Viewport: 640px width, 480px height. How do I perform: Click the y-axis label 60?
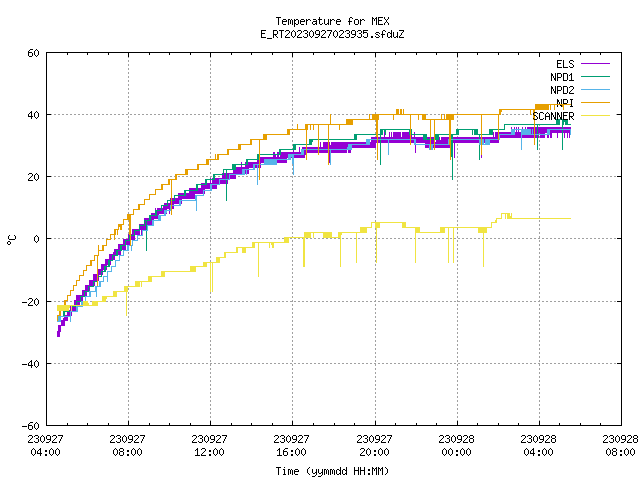33,53
